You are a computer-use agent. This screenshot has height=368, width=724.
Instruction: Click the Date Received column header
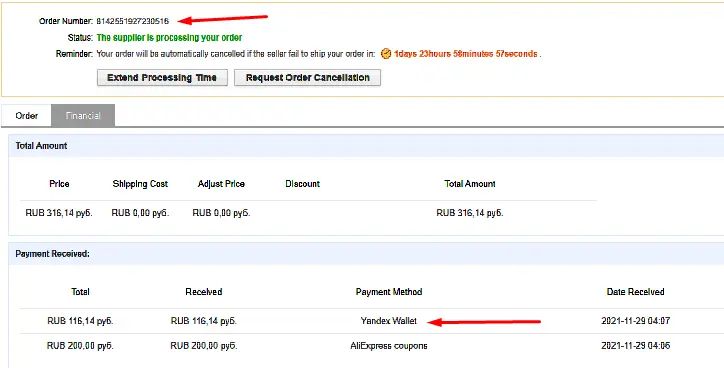[635, 292]
